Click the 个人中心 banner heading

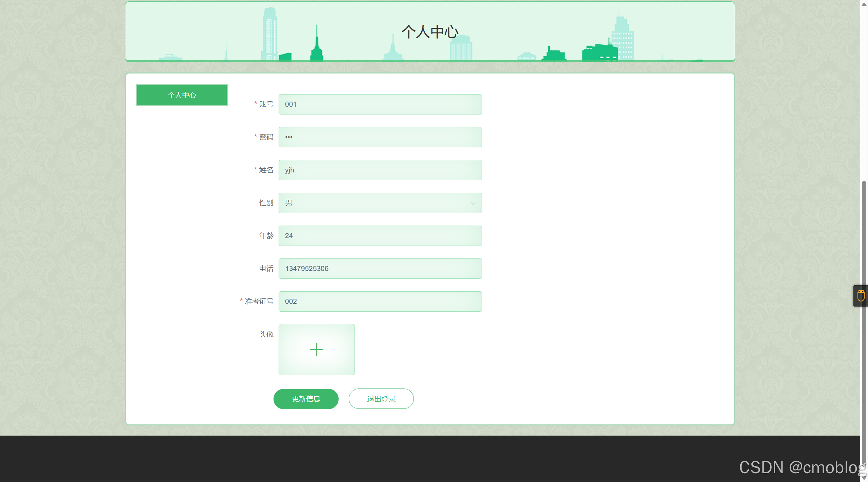[430, 32]
